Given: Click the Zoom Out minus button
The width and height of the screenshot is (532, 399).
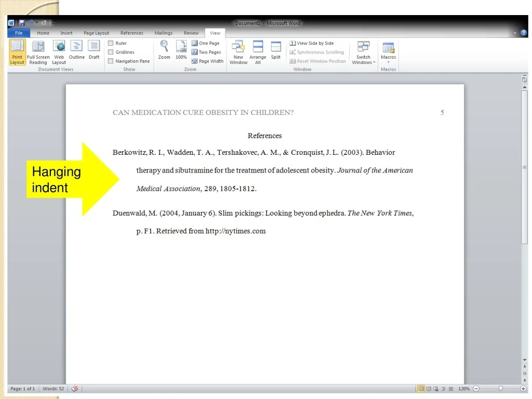Looking at the screenshot, I should (x=476, y=389).
